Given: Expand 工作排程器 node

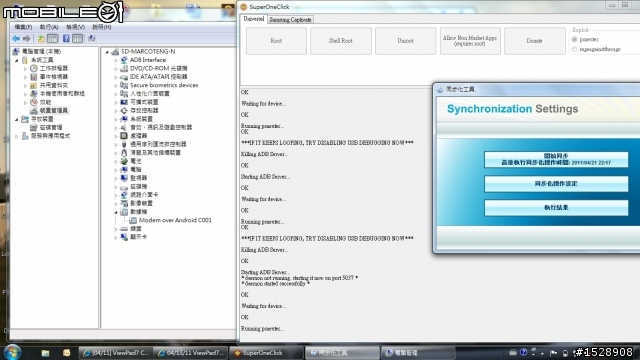Looking at the screenshot, I should pyautogui.click(x=25, y=69).
